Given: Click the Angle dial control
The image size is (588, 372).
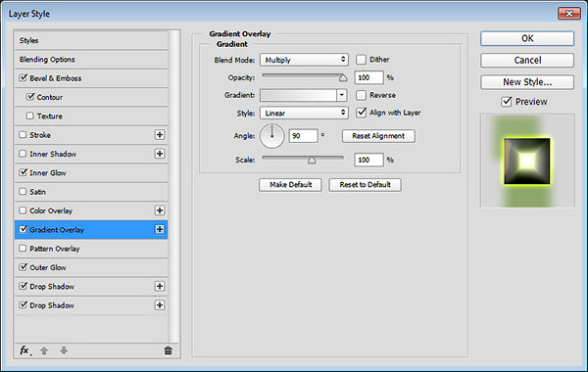Looking at the screenshot, I should (x=271, y=136).
